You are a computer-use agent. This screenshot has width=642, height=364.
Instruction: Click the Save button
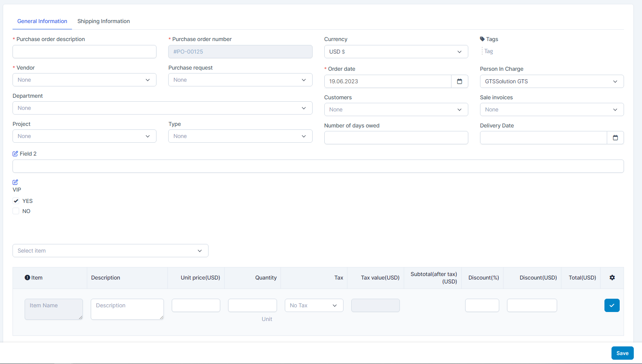pyautogui.click(x=622, y=353)
